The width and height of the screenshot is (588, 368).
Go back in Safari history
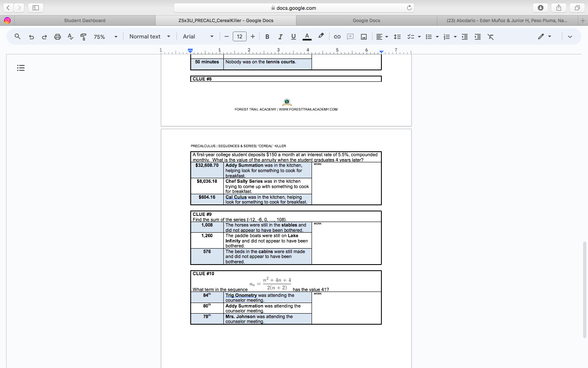[8, 7]
